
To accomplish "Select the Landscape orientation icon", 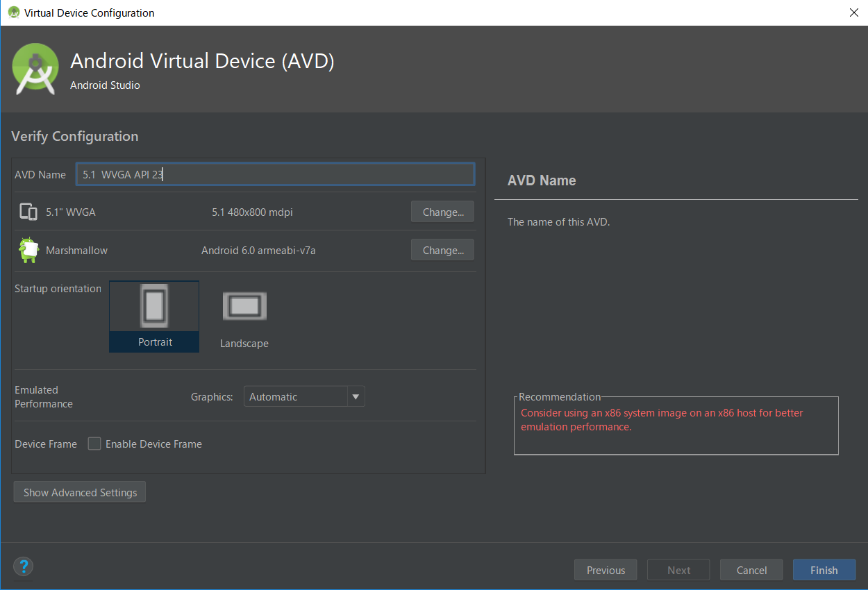I will click(x=244, y=306).
